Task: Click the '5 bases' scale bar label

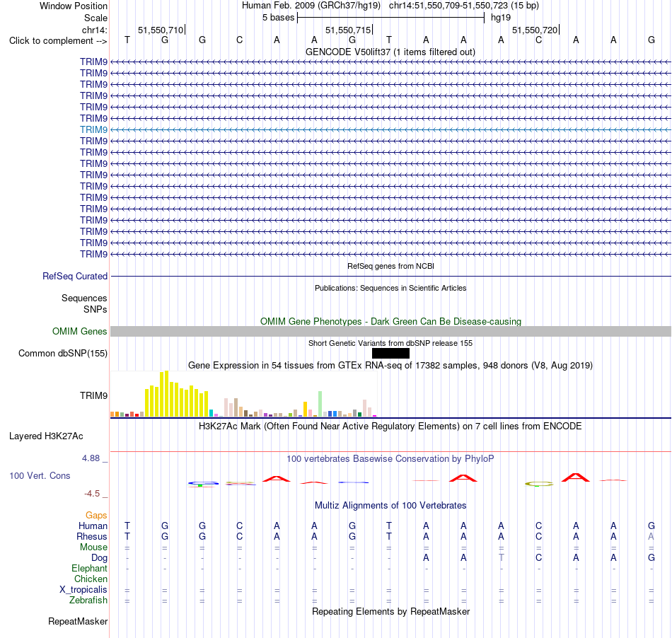Action: [278, 18]
